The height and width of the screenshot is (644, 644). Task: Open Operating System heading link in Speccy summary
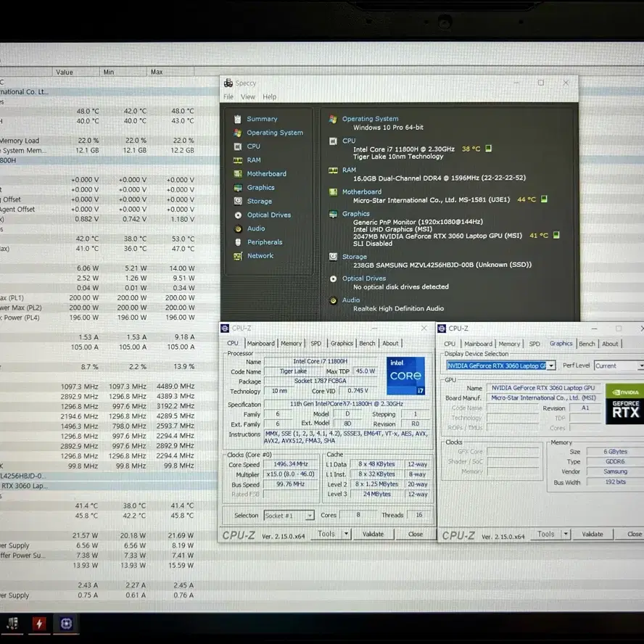[370, 119]
